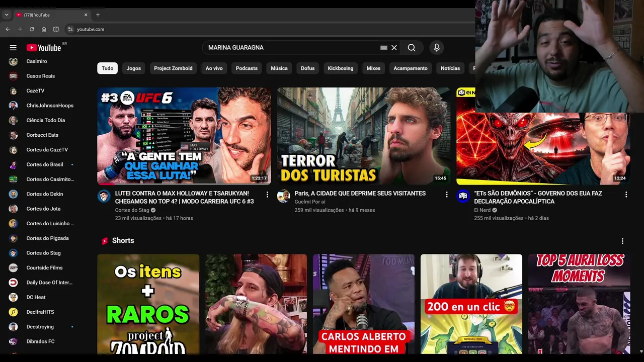644x362 pixels.
Task: Select the Acampamento filter chip
Action: [x=411, y=68]
